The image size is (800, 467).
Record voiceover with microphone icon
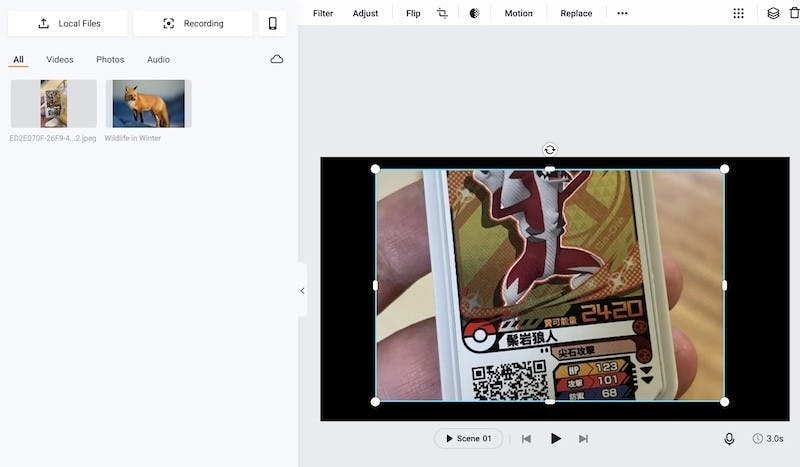click(729, 439)
